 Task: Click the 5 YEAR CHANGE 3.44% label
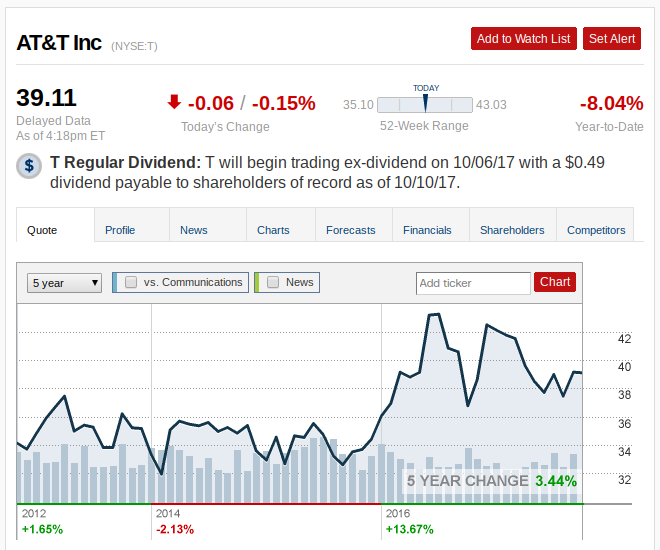tap(492, 481)
